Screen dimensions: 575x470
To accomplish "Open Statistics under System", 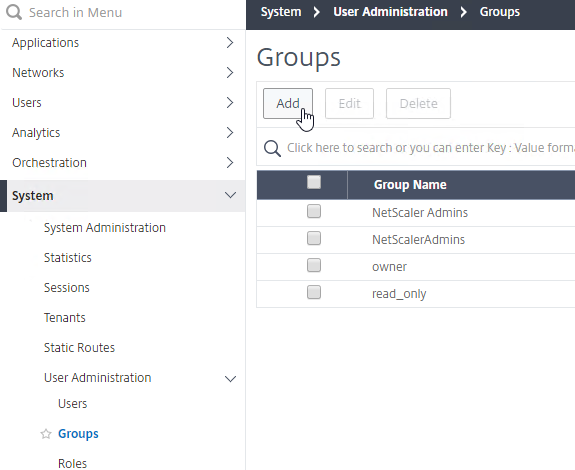I will coord(68,258).
